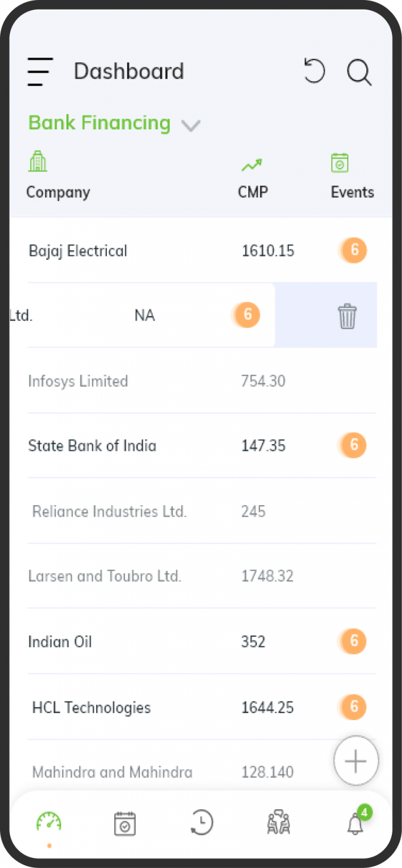This screenshot has height=868, width=402.
Task: Delete the swiped row with trash icon
Action: coord(347,316)
